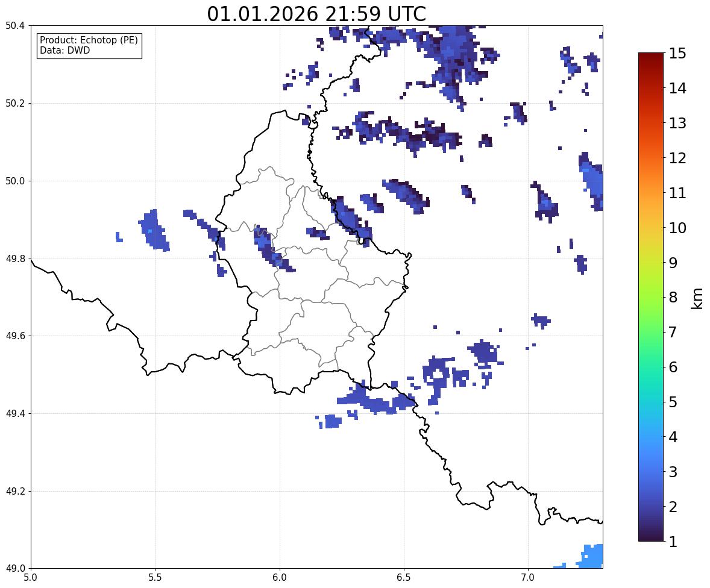Click the latitude axis label 49.4
This screenshot has width=710, height=588.
(16, 413)
